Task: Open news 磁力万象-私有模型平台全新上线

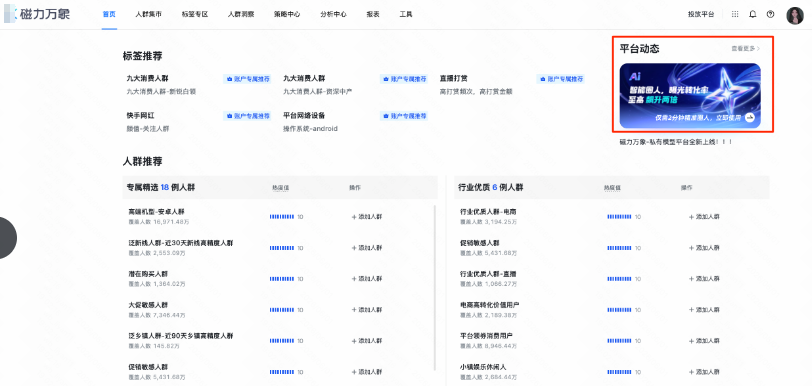Action: pos(676,141)
